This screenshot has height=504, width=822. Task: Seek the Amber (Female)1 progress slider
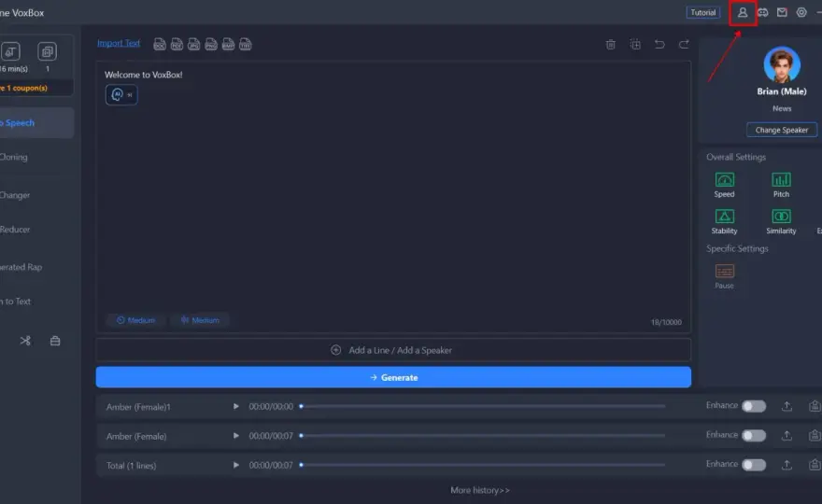[482, 406]
